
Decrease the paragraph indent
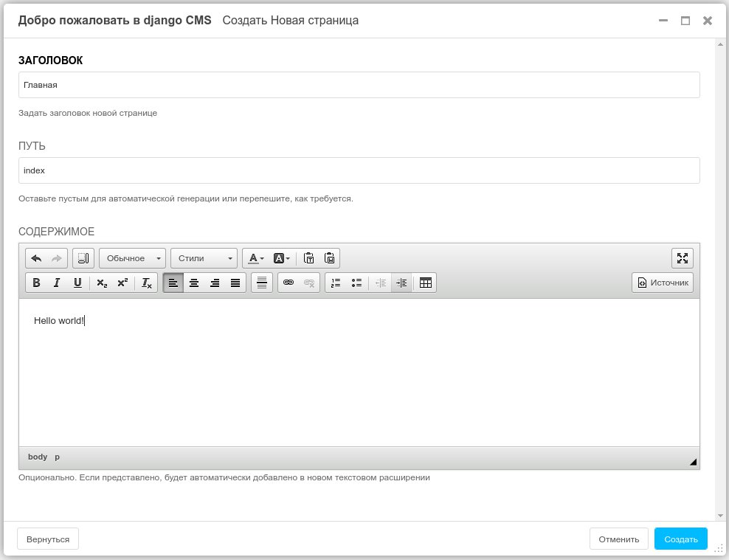pyautogui.click(x=381, y=283)
